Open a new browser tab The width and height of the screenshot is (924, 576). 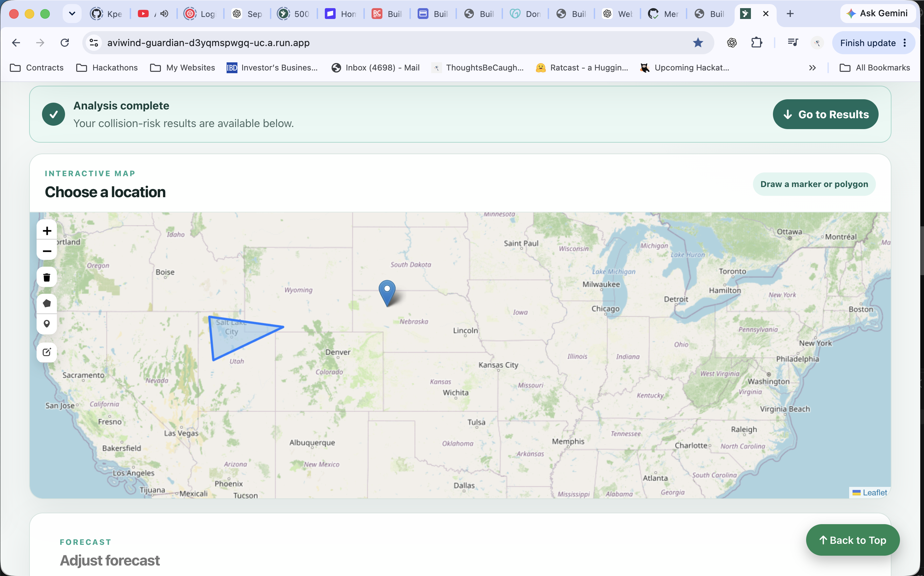pos(790,14)
